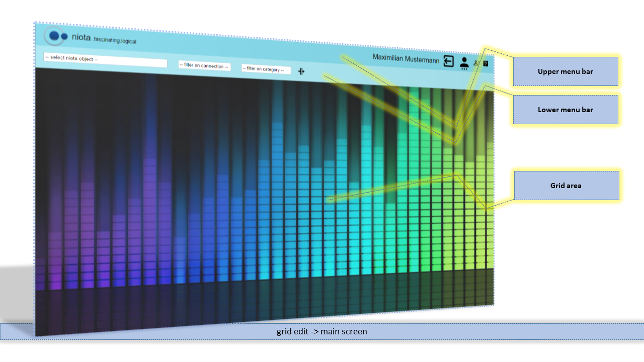
Task: Click the small users group icon
Action: coord(476,63)
